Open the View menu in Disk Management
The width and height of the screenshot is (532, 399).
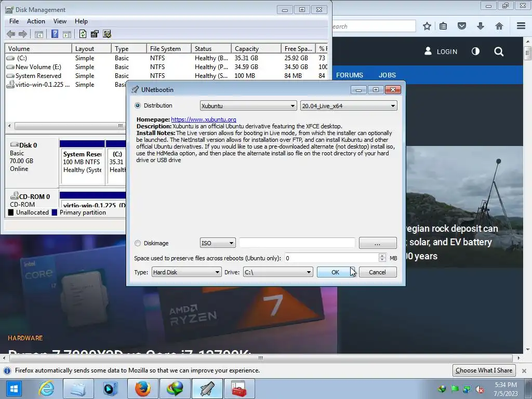60,21
